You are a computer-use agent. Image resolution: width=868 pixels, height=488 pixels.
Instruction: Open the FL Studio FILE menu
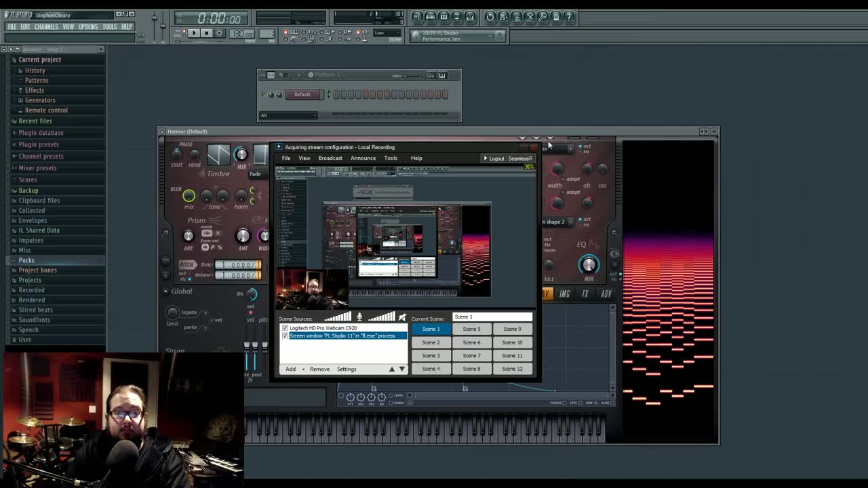12,26
